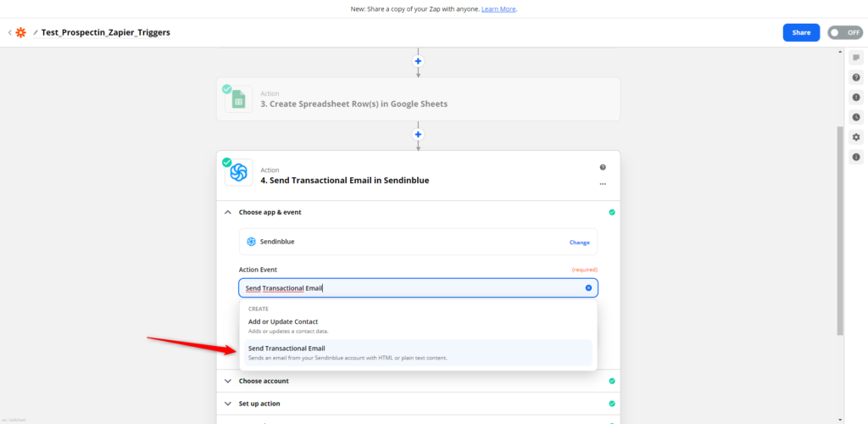Open the step 4 three-dots menu
This screenshot has height=424, width=868.
coord(603,184)
